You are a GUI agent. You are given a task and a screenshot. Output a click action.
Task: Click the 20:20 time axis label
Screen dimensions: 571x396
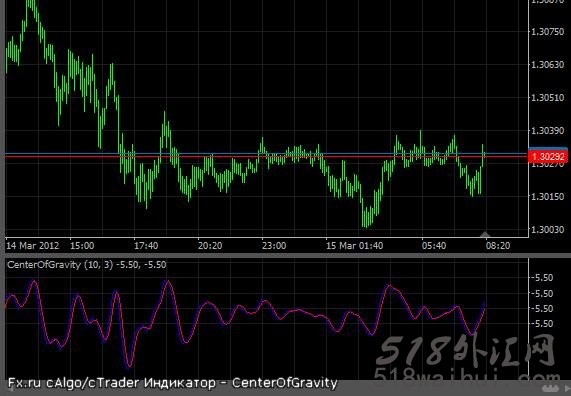[210, 246]
